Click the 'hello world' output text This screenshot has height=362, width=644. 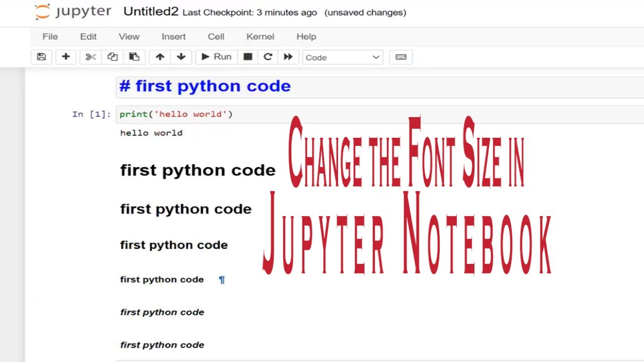(151, 133)
